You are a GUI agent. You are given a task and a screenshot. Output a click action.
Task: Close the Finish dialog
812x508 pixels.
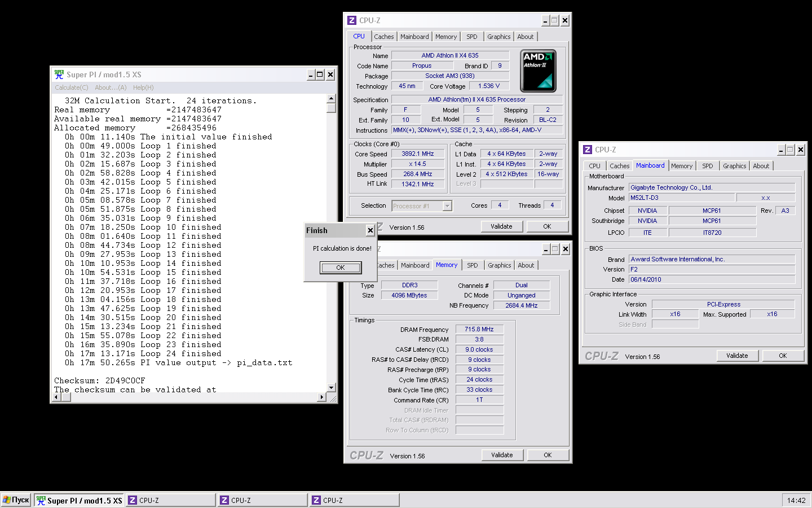pyautogui.click(x=370, y=230)
